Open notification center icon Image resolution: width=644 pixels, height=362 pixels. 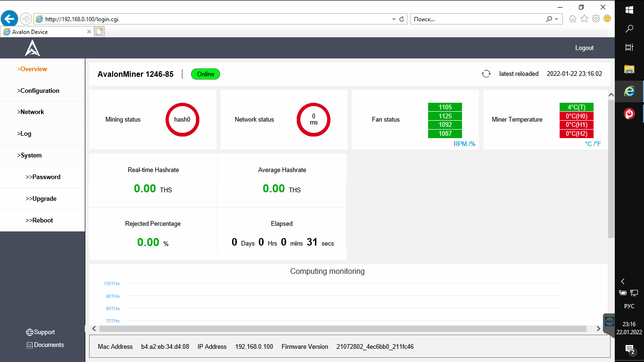click(x=630, y=349)
